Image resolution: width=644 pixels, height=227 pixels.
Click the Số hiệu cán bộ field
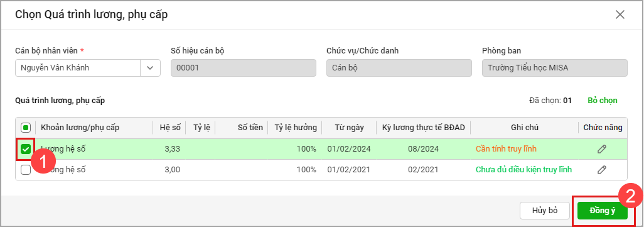(243, 68)
